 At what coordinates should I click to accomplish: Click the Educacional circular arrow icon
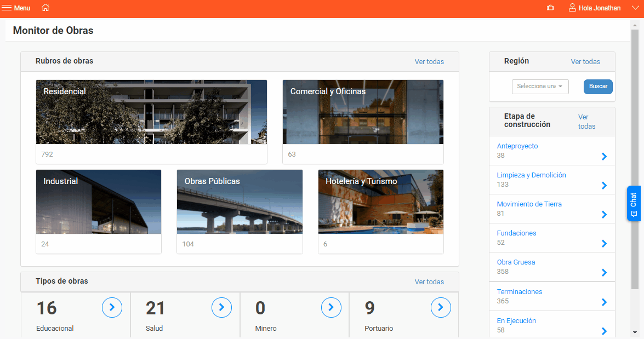click(x=112, y=307)
